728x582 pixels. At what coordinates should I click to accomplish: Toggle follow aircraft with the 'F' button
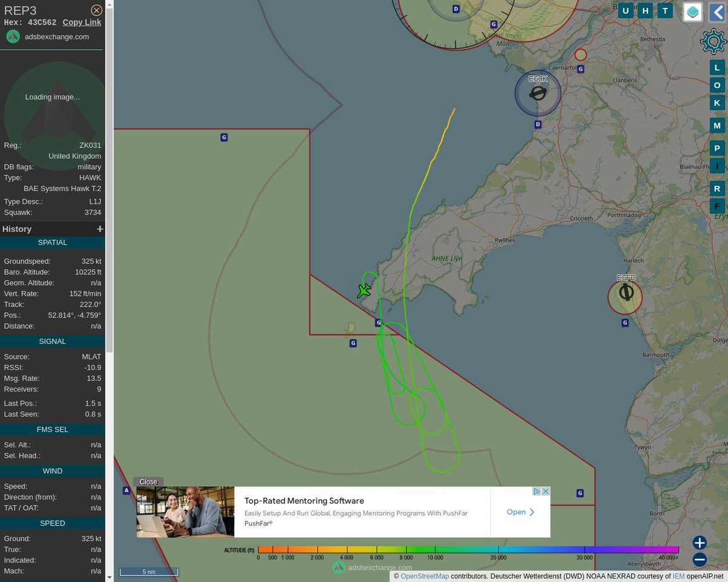coord(716,206)
